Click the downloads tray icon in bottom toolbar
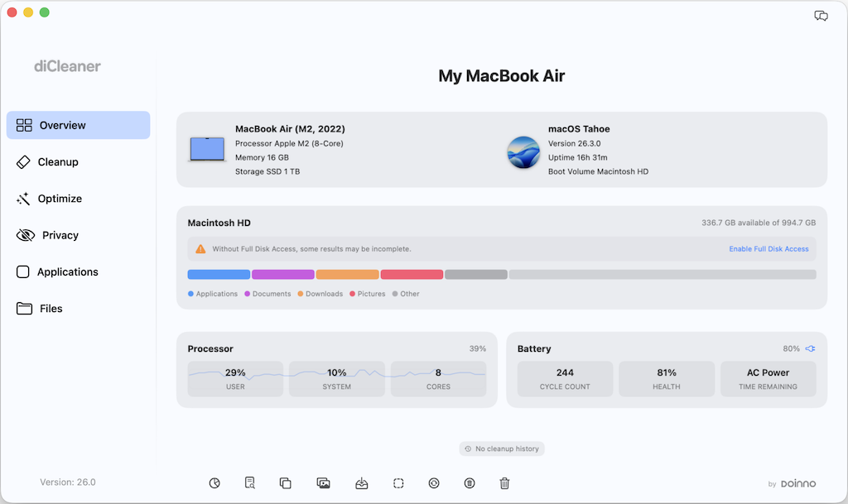The image size is (848, 504). point(362,483)
